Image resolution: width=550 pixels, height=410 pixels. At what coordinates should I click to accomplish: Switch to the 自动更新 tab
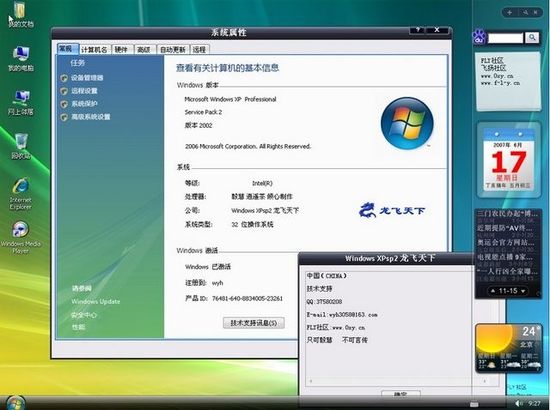pyautogui.click(x=173, y=49)
